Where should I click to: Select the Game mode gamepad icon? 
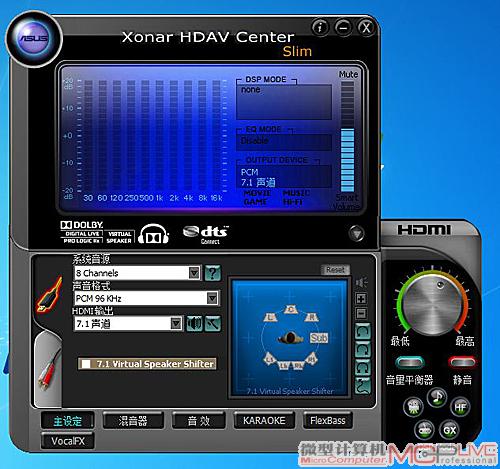[425, 430]
